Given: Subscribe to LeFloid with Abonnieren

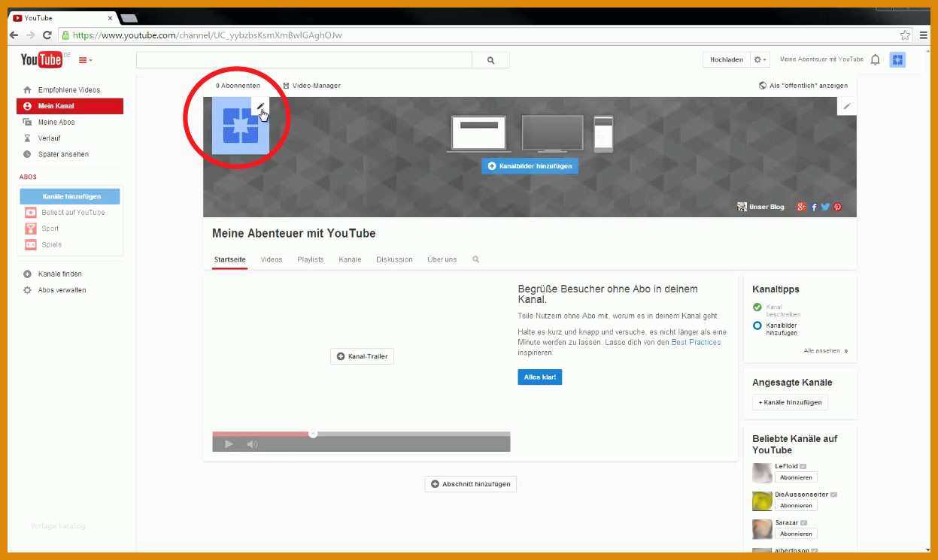Looking at the screenshot, I should pos(796,477).
